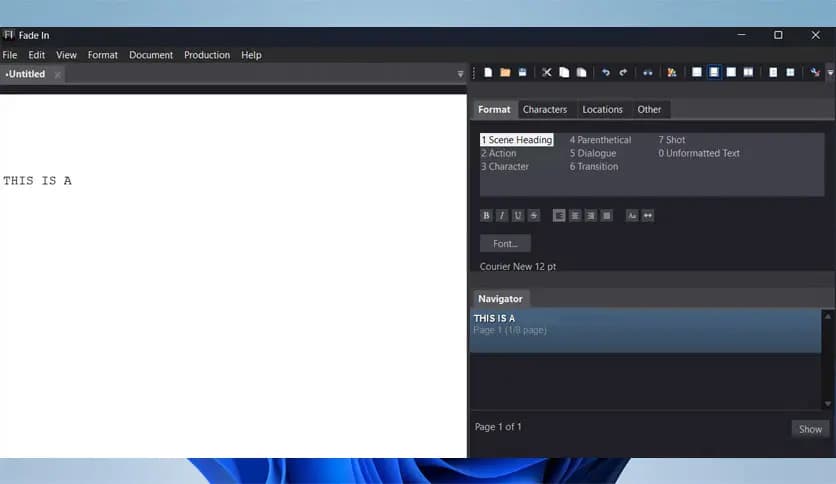Viewport: 836px width, 484px height.
Task: Click the double-arrow icon beside Aa
Action: click(648, 215)
